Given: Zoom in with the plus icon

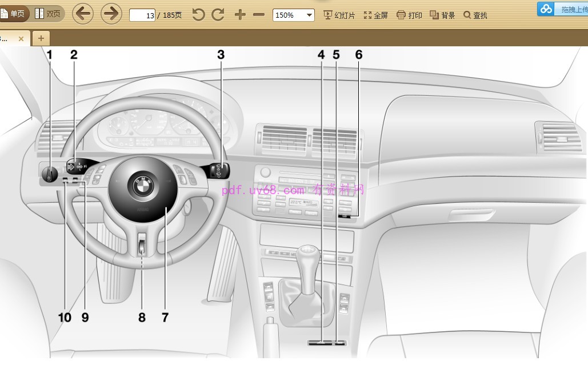Looking at the screenshot, I should point(240,15).
